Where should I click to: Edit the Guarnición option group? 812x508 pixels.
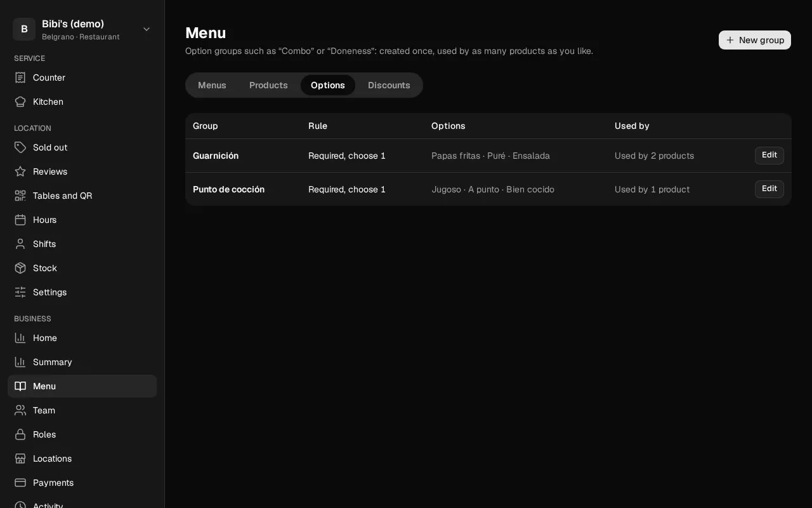[x=769, y=156]
